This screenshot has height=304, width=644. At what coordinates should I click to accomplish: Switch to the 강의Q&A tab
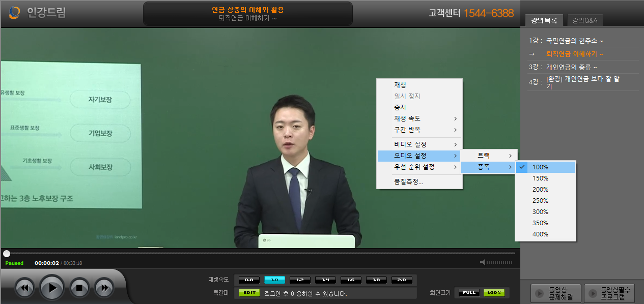[x=584, y=21]
